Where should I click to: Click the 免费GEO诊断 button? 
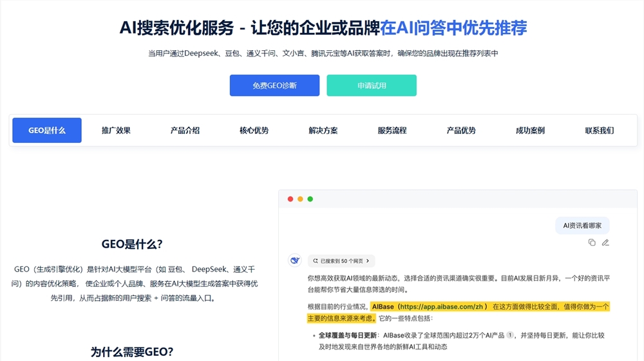pos(274,86)
